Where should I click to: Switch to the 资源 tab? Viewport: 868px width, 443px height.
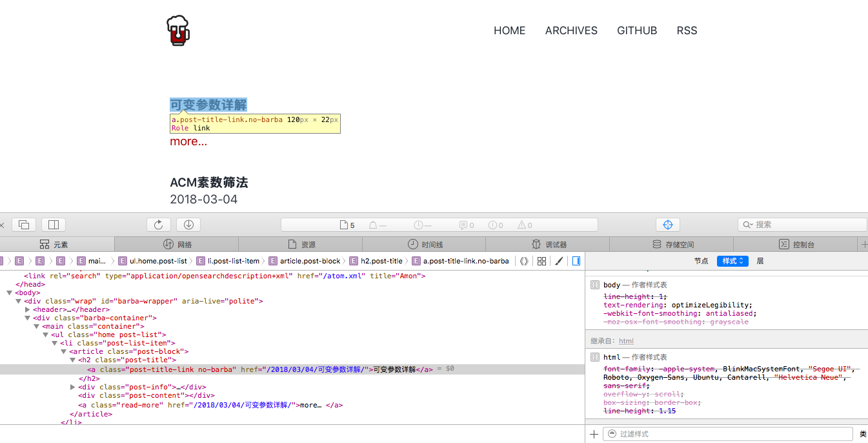(x=300, y=244)
